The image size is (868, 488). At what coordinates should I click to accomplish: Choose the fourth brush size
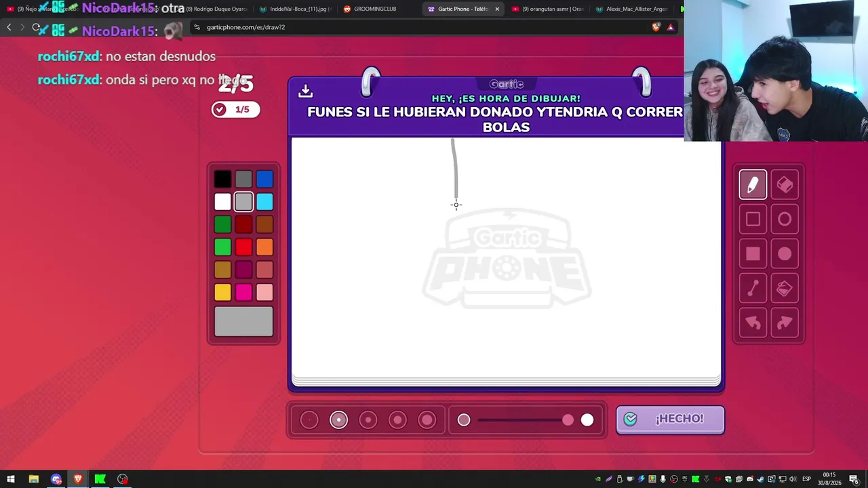(397, 420)
